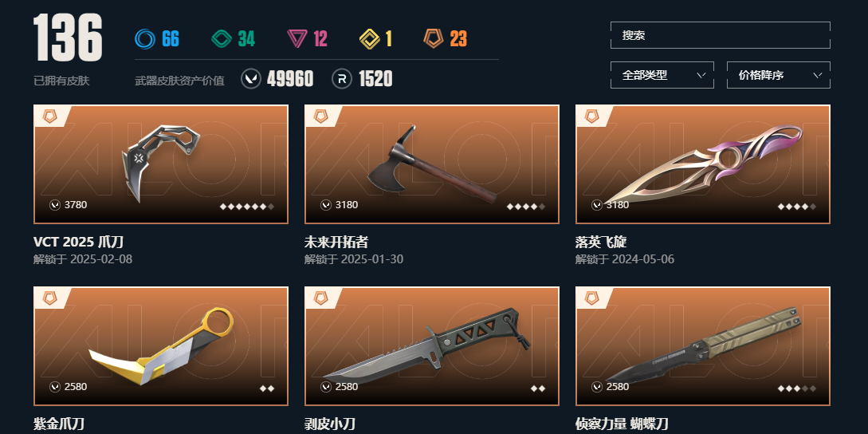Click the blue Select tier icon

pyautogui.click(x=145, y=39)
